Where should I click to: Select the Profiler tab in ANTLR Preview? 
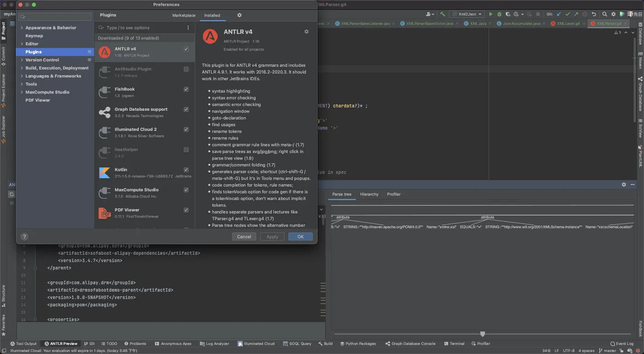(394, 194)
